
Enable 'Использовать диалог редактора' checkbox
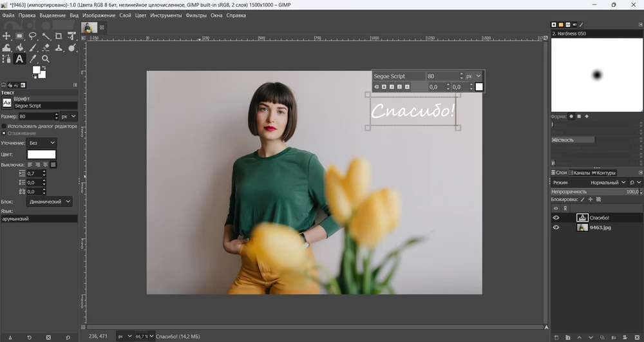pyautogui.click(x=4, y=126)
